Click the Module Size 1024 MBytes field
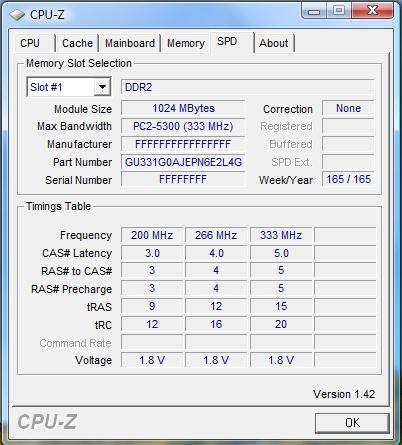This screenshot has height=445, width=402. pyautogui.click(x=183, y=108)
